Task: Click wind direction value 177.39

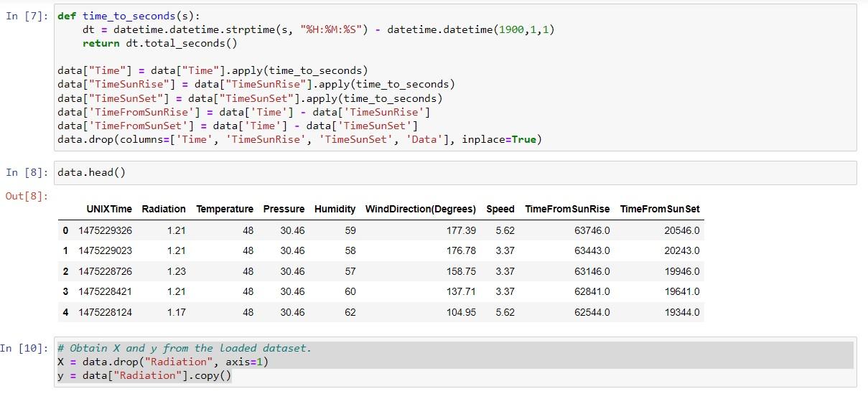Action: pos(461,230)
